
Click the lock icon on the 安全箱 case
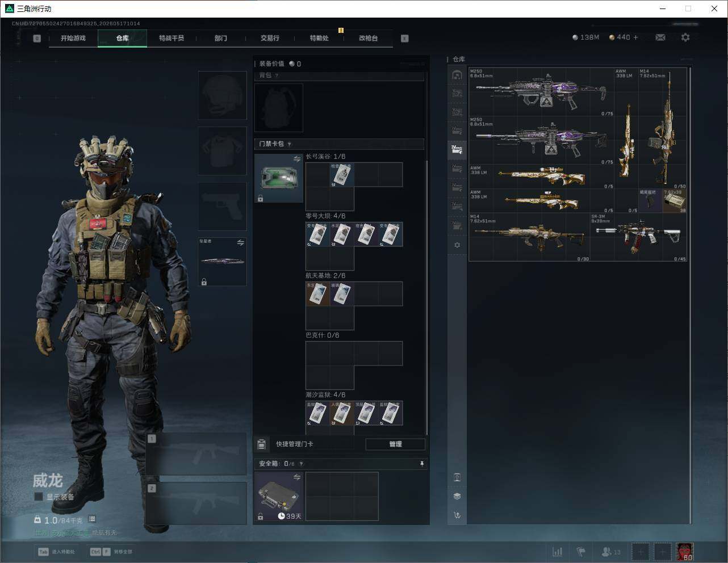(x=260, y=516)
